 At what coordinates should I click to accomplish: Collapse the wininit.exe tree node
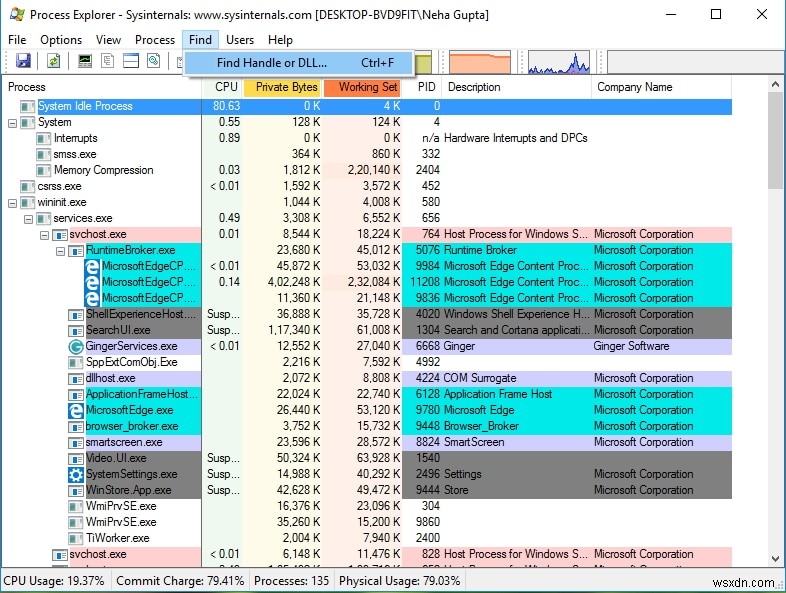click(13, 203)
